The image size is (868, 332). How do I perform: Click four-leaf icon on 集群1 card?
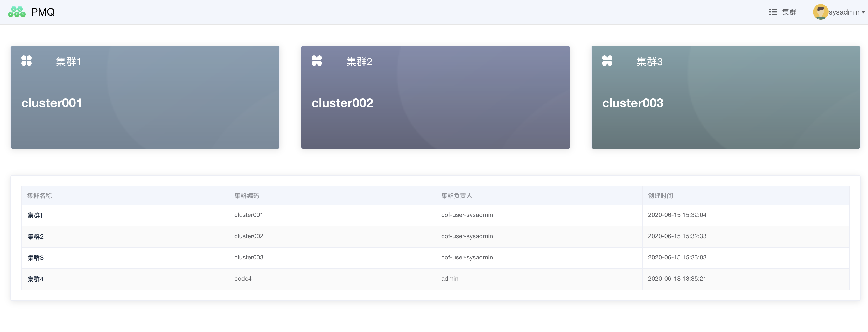click(x=26, y=61)
